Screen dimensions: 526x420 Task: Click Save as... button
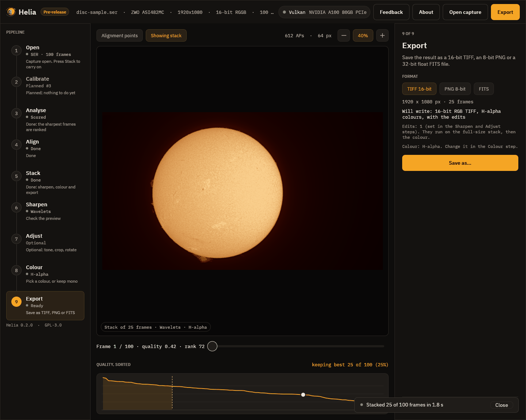[460, 163]
